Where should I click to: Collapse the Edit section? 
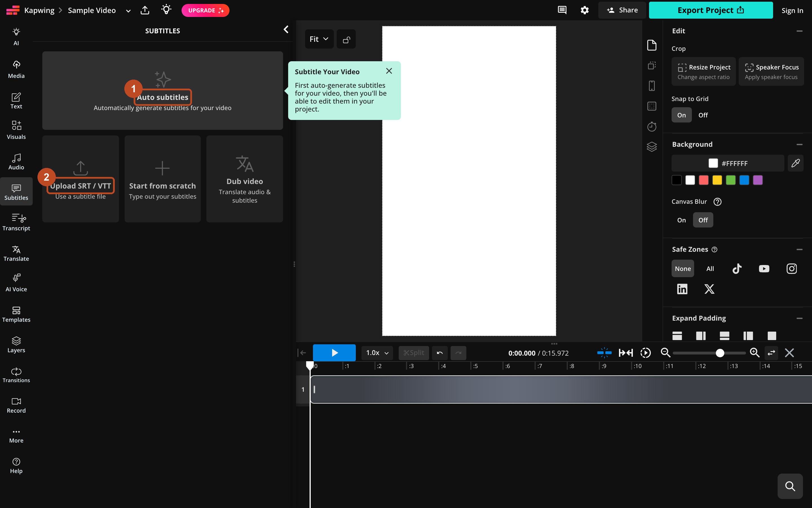pos(799,31)
